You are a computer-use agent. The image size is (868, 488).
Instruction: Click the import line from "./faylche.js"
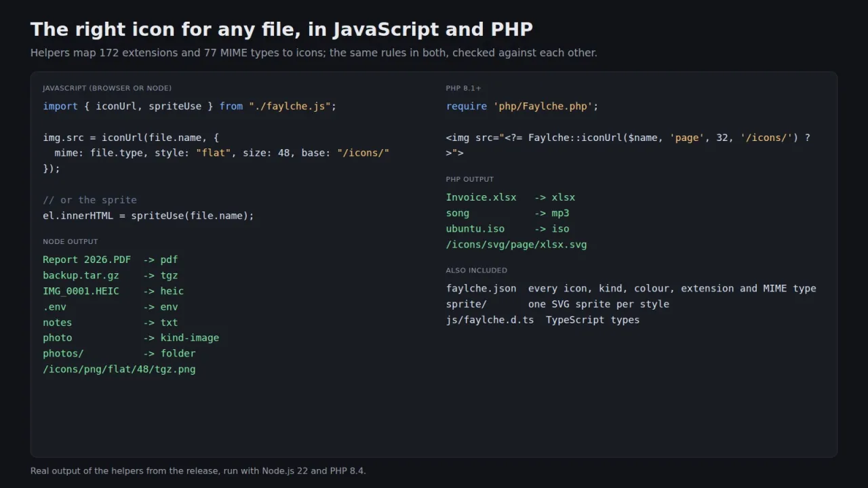pos(190,106)
